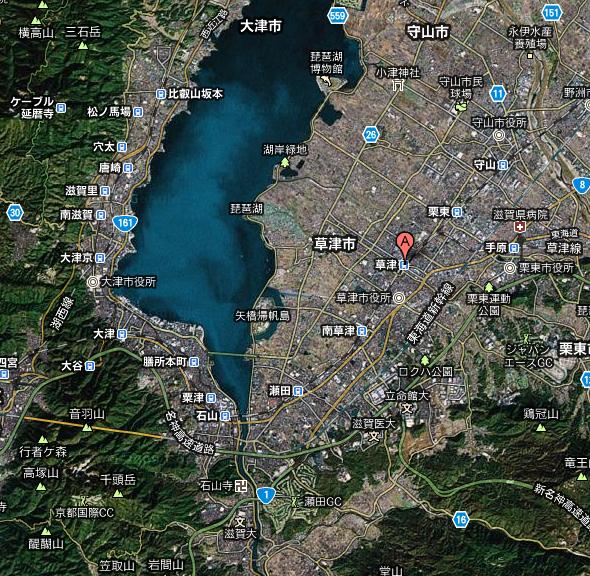Click the 京都国際CC label

click(x=85, y=512)
